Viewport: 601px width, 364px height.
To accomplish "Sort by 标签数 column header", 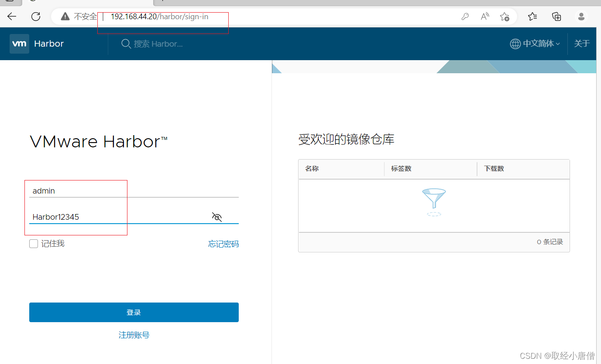I will [x=401, y=169].
